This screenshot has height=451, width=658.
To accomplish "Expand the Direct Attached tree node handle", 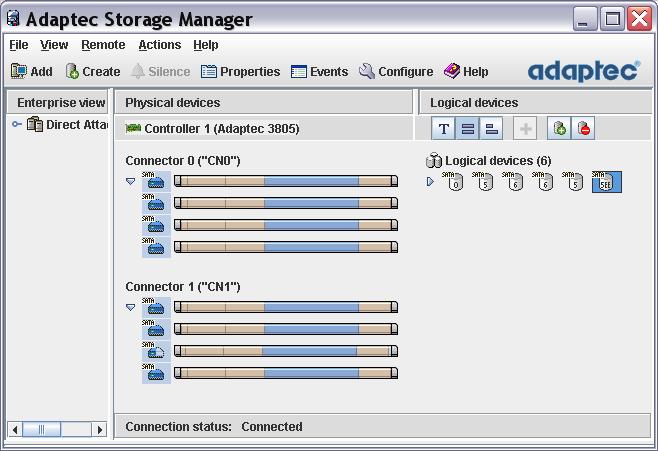I will point(16,124).
